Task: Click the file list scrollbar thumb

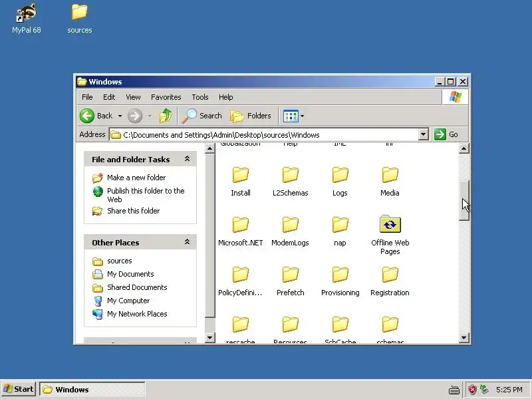Action: (x=464, y=201)
